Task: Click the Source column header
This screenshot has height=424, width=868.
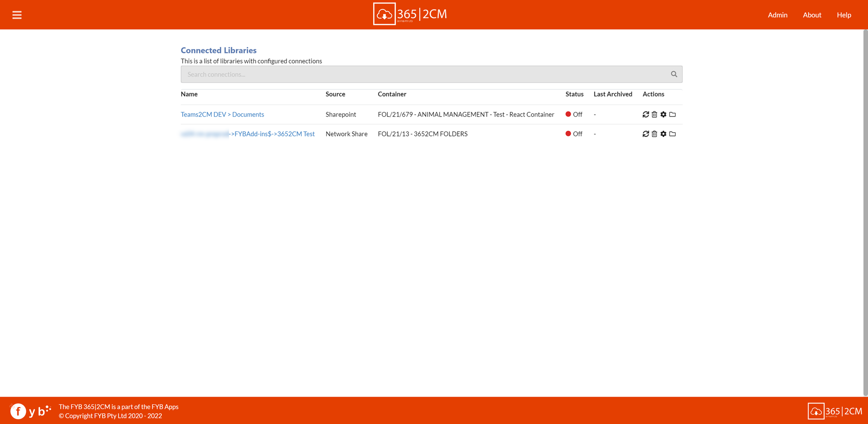Action: click(x=335, y=94)
